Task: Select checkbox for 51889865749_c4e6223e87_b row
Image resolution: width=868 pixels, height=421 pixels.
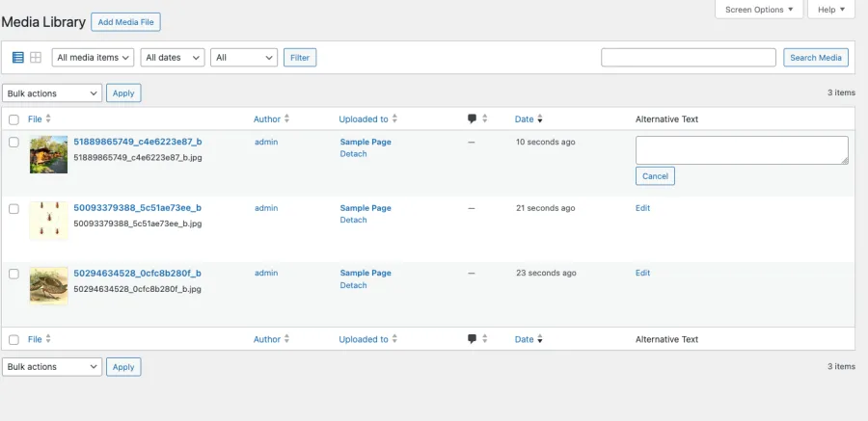Action: (14, 143)
